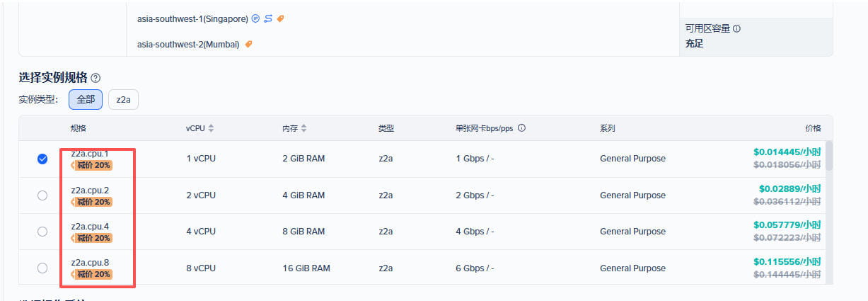The height and width of the screenshot is (301, 868).
Task: Choose the asia-southwest-1(Singapore) region
Action: (x=192, y=18)
